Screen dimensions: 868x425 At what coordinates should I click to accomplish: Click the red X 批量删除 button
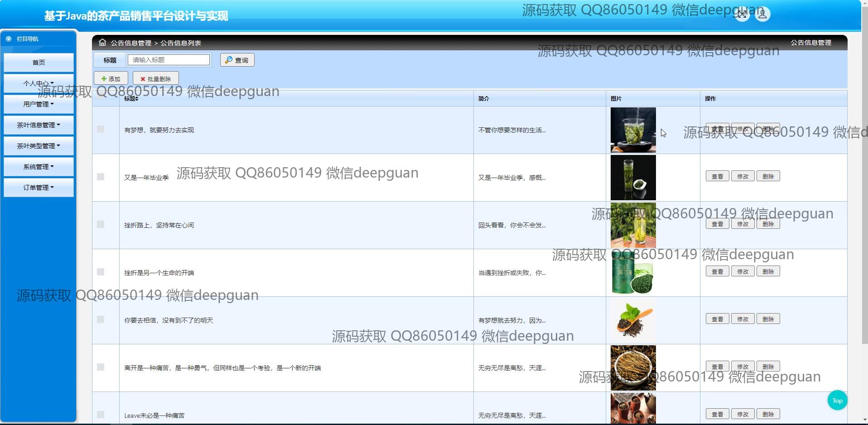pos(155,79)
